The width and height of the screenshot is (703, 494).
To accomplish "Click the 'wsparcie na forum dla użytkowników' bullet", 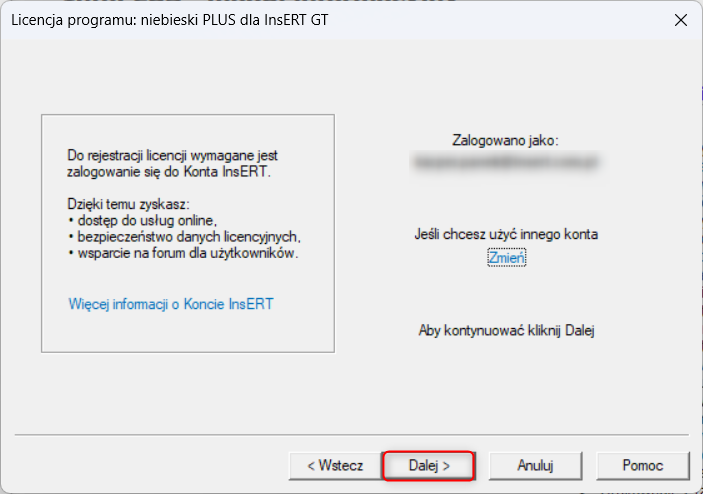I will pos(183,253).
